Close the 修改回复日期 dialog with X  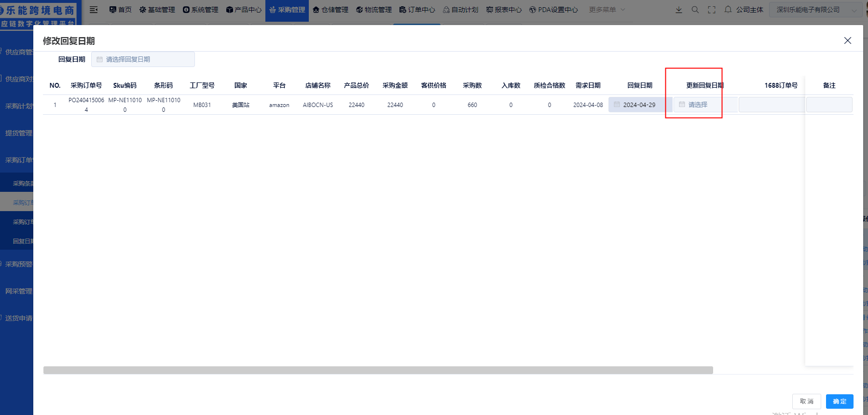coord(847,40)
